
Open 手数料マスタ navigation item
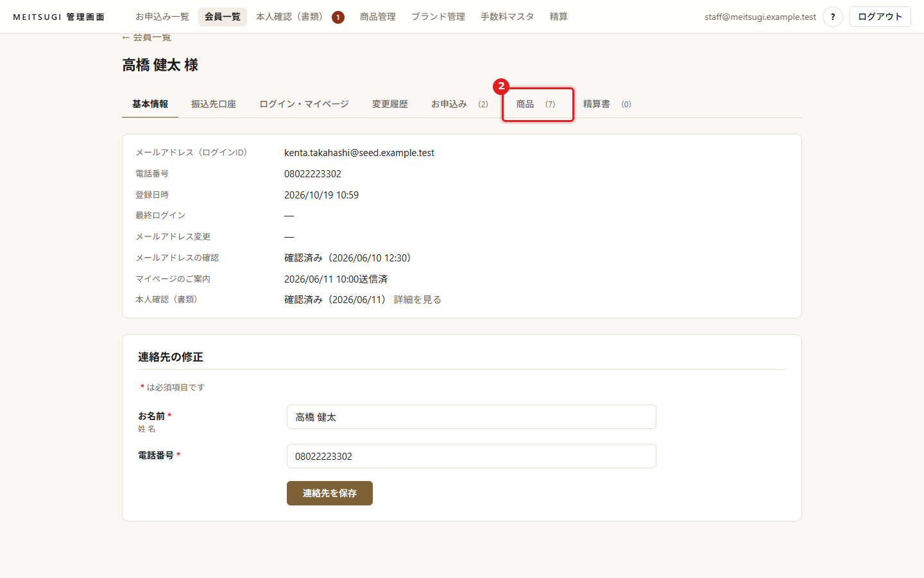[508, 17]
